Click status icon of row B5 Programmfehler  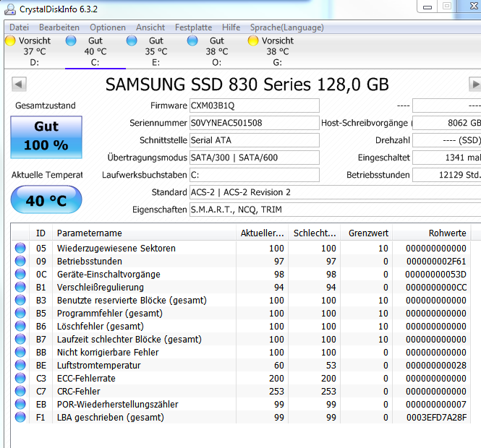click(x=20, y=313)
